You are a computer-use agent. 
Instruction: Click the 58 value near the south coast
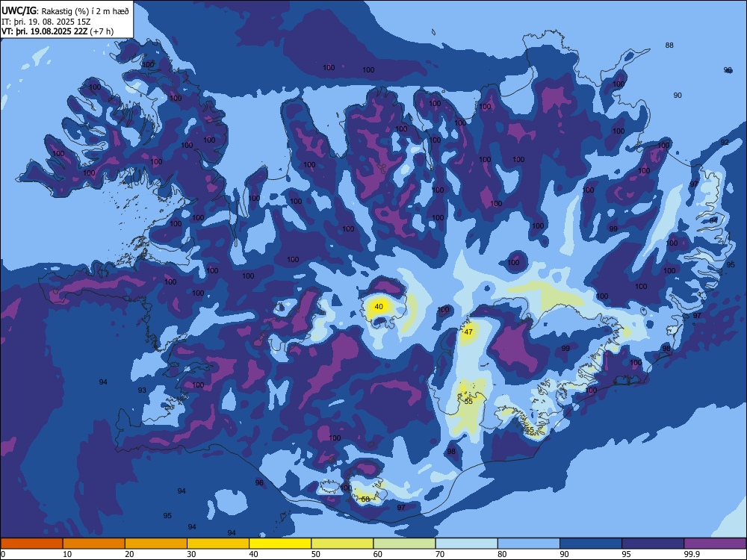365,499
